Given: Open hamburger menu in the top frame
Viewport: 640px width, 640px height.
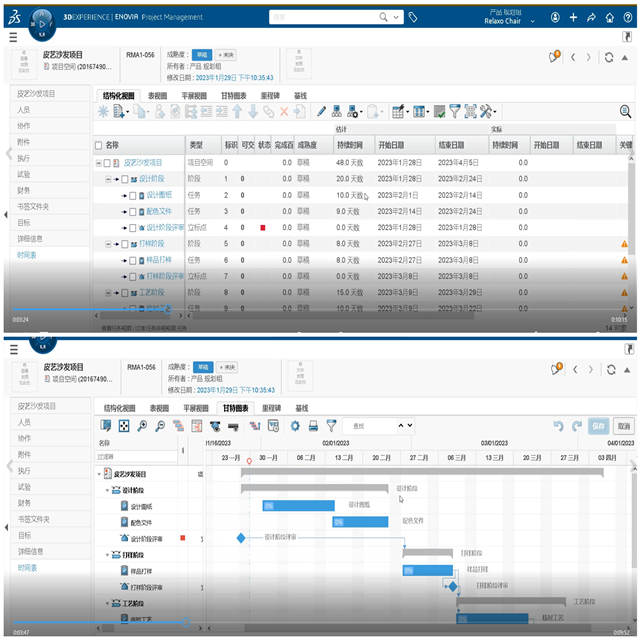Looking at the screenshot, I should (13, 37).
